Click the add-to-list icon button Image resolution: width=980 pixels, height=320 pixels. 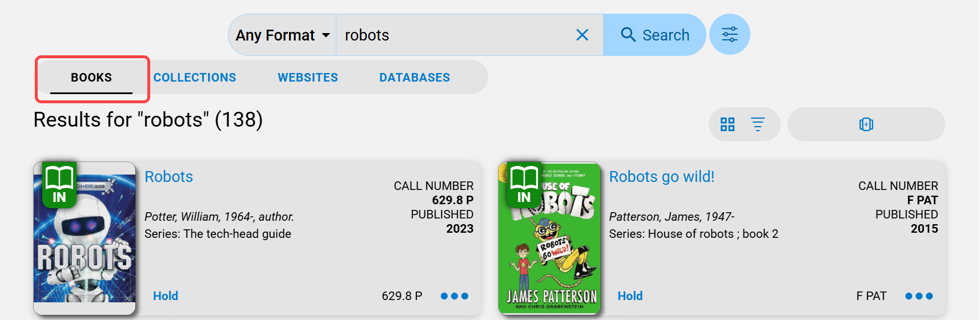point(866,124)
